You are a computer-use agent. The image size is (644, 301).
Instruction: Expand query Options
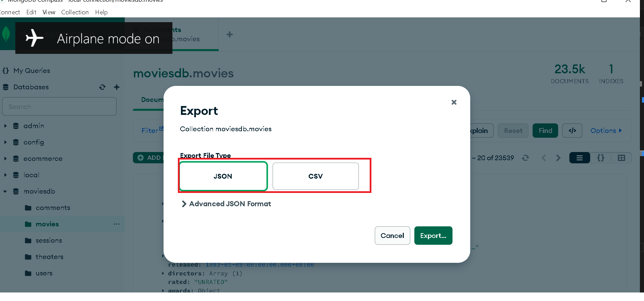point(606,131)
